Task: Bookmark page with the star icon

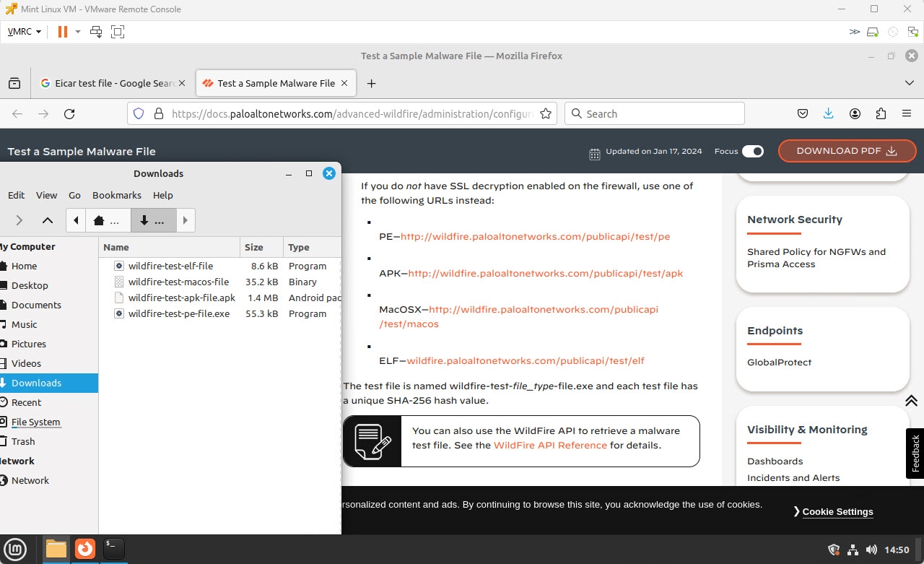Action: click(546, 114)
